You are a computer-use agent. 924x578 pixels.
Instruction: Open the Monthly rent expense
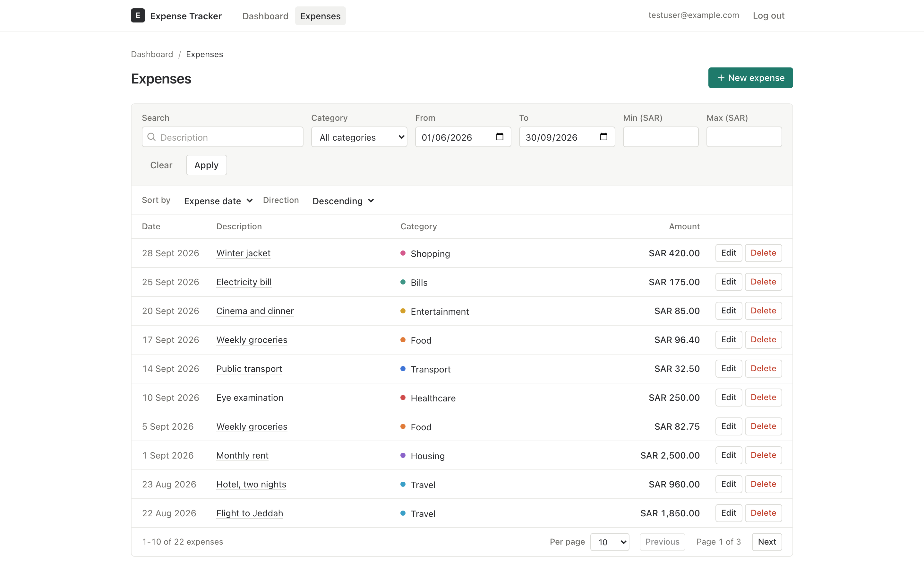[243, 455]
